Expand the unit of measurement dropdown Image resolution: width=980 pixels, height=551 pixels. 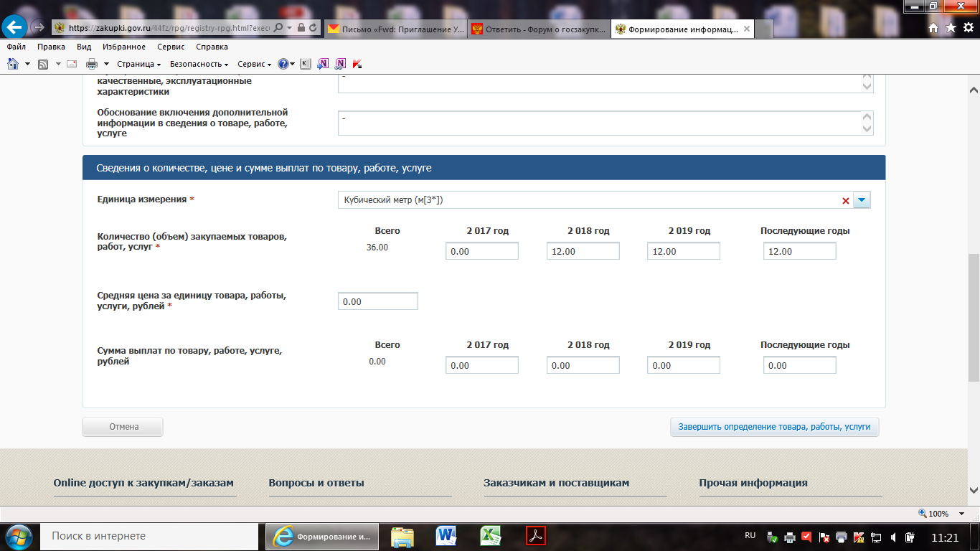tap(862, 200)
